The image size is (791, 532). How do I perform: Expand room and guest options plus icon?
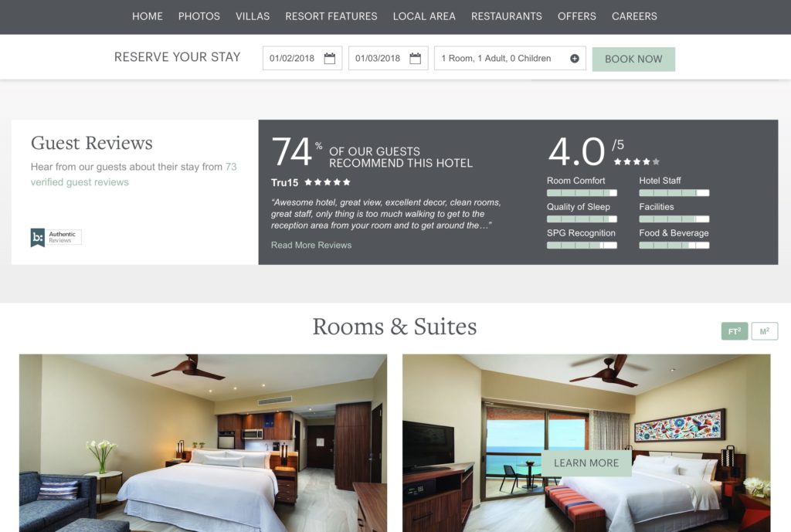(575, 59)
